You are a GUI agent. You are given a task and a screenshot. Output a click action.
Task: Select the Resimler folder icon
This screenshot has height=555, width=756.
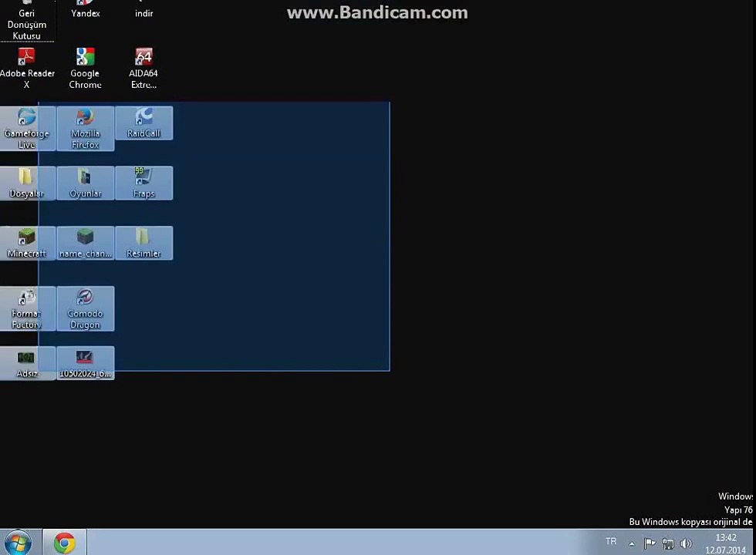[143, 243]
